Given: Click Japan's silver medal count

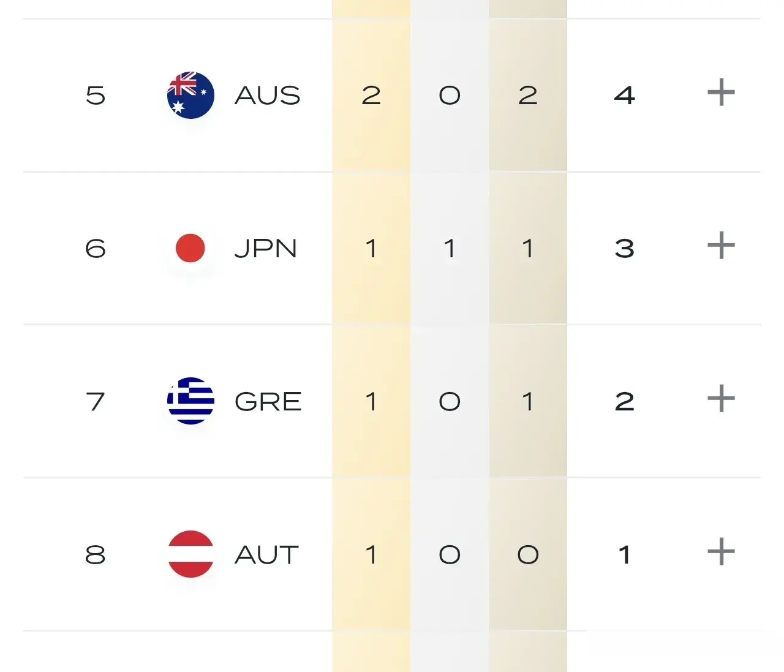Looking at the screenshot, I should point(450,249).
